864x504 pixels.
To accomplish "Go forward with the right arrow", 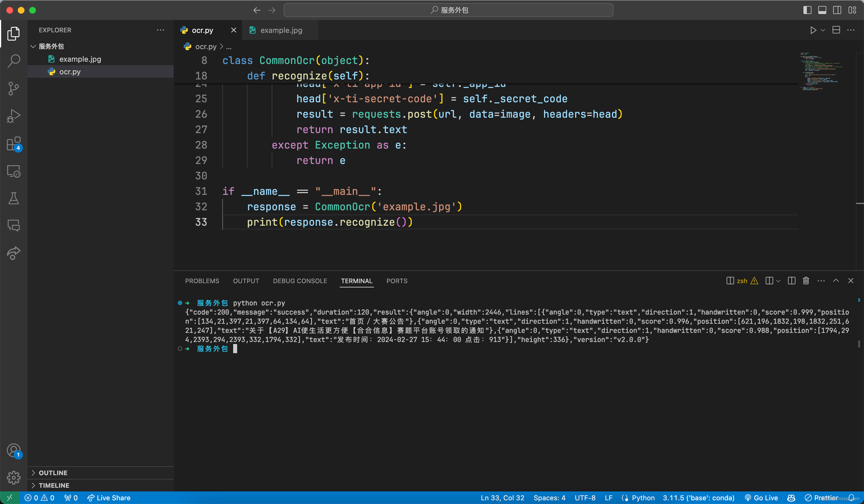I will [272, 10].
